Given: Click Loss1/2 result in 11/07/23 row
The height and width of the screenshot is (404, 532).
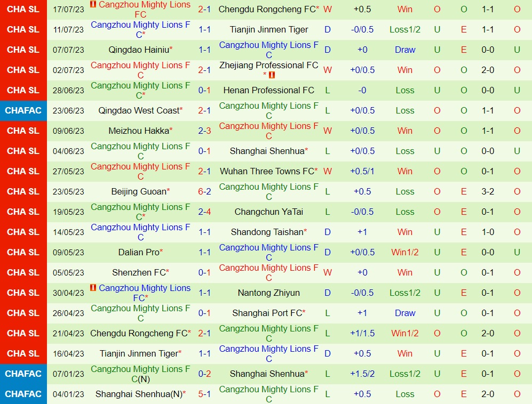Looking at the screenshot, I should (x=405, y=29).
